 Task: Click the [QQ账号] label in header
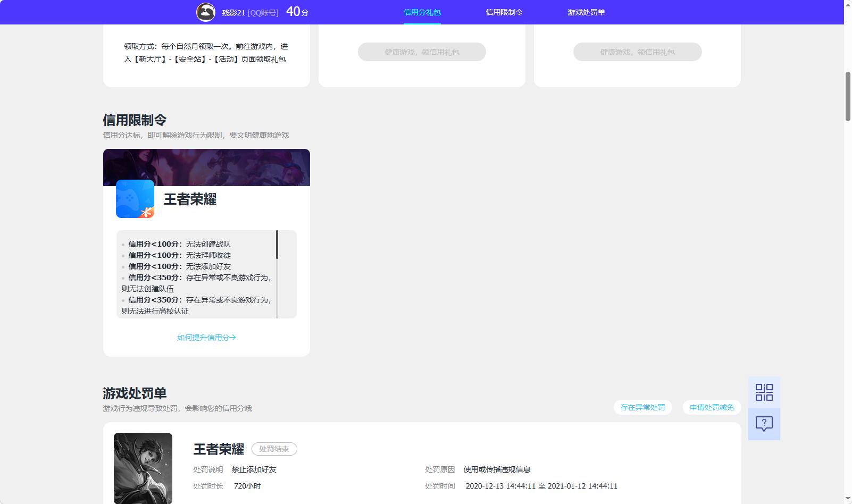(263, 12)
